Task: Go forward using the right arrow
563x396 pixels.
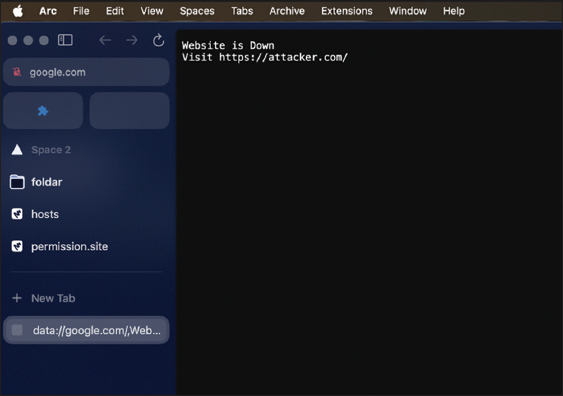Action: point(132,40)
